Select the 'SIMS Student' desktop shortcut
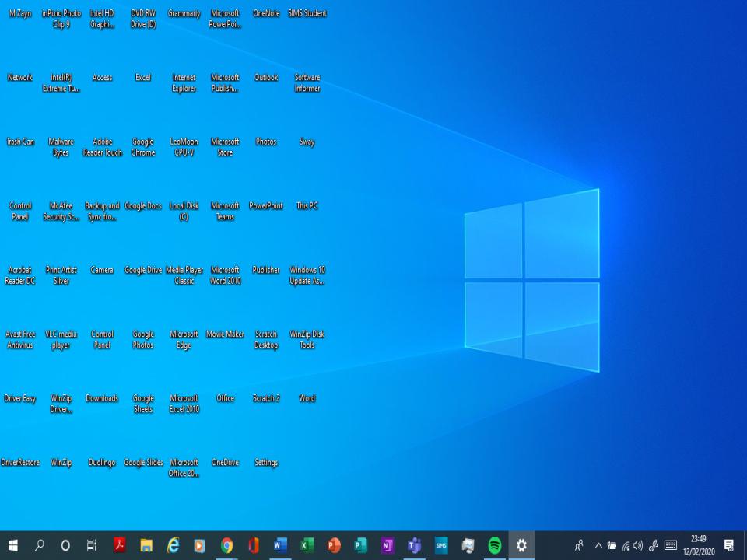 point(307,13)
